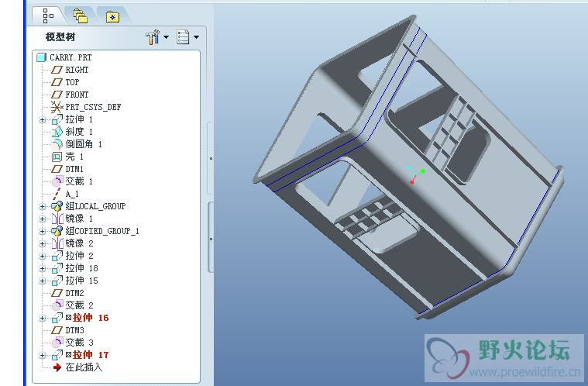Screen dimensions: 588x386
Task: Open the Favorites navigator tab
Action: (112, 16)
